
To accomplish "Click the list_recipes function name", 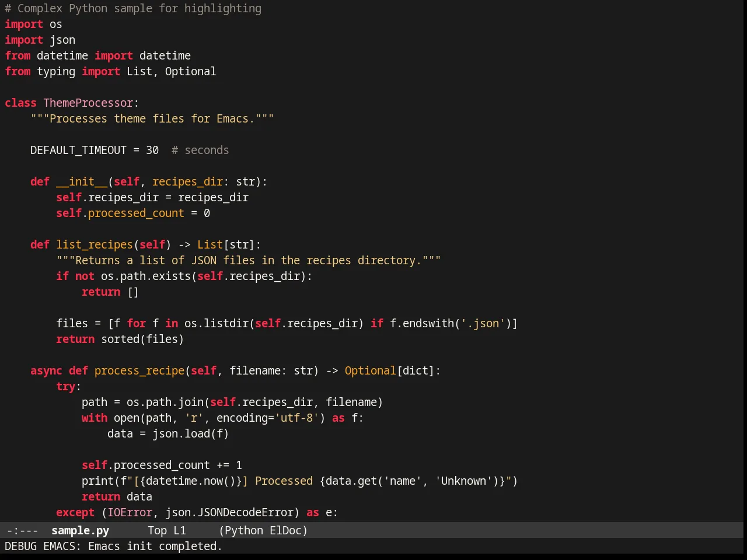I will point(95,244).
